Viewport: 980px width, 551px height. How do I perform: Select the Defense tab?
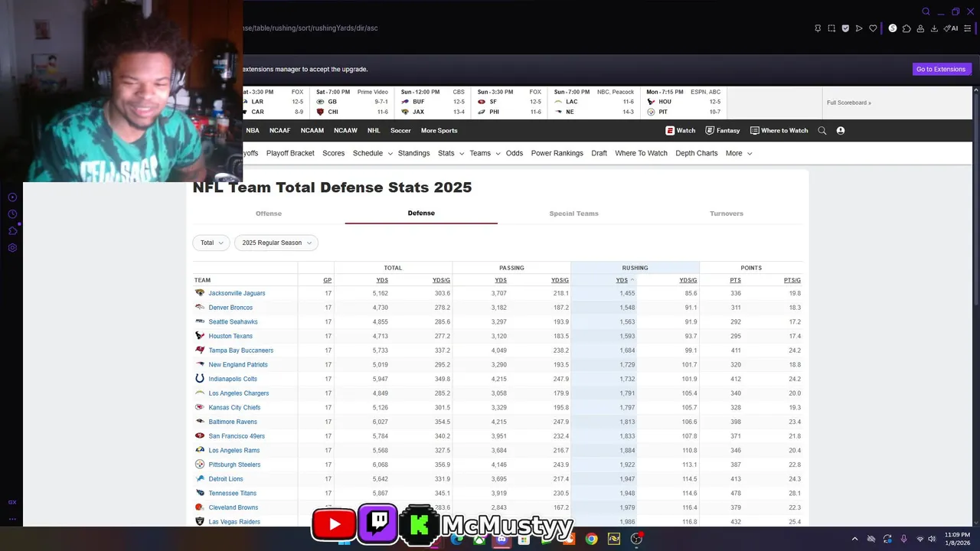[x=421, y=213]
